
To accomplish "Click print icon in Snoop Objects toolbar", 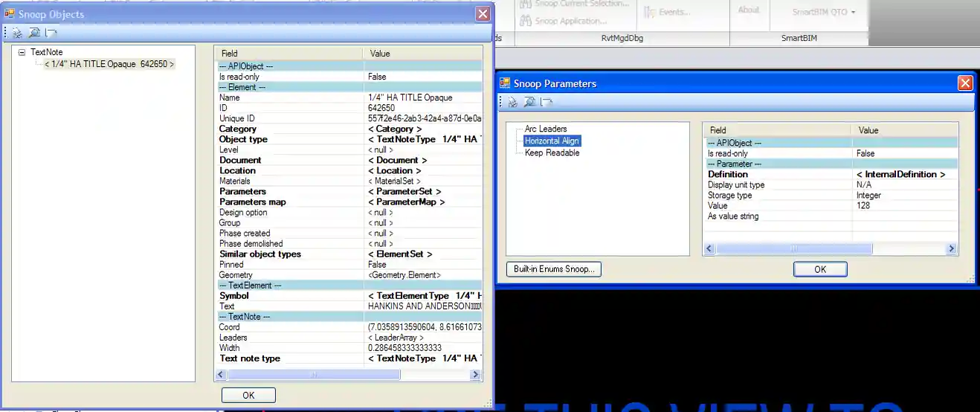I will (x=17, y=33).
